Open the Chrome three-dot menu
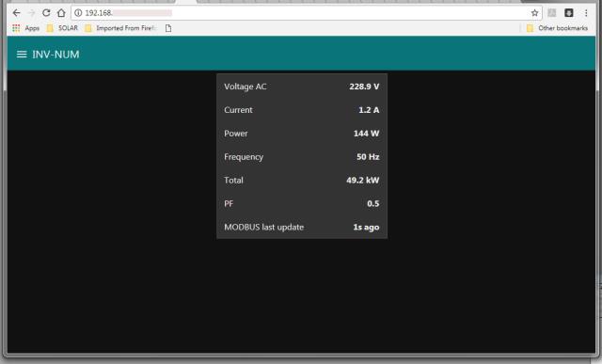Screen dimensions: 602x364 586,13
